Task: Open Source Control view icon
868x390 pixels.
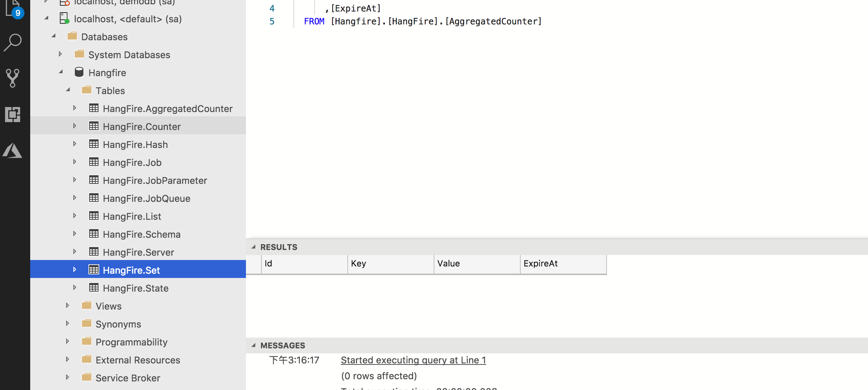Action: click(13, 78)
